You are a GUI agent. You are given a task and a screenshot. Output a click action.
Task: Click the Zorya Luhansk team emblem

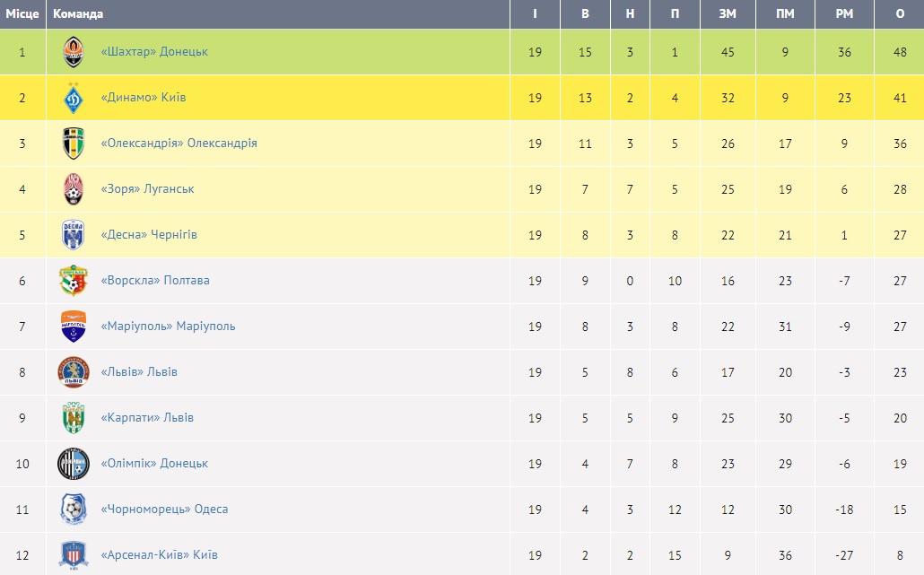[x=74, y=189]
